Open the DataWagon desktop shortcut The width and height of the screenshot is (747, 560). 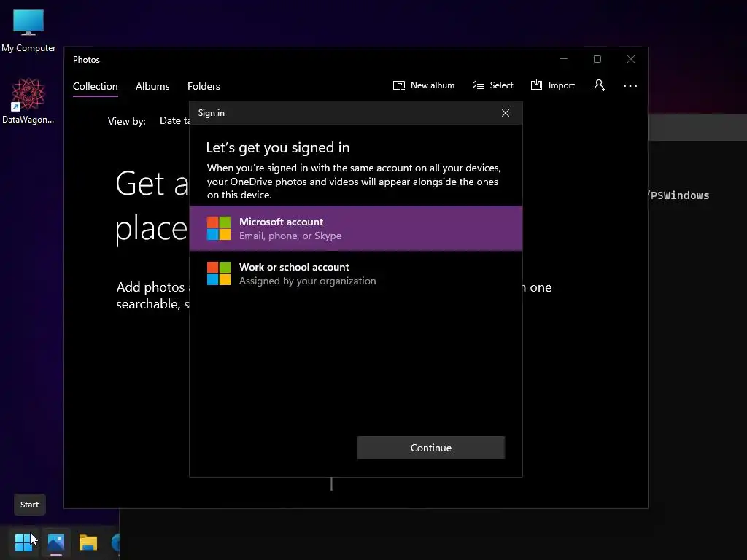(28, 101)
